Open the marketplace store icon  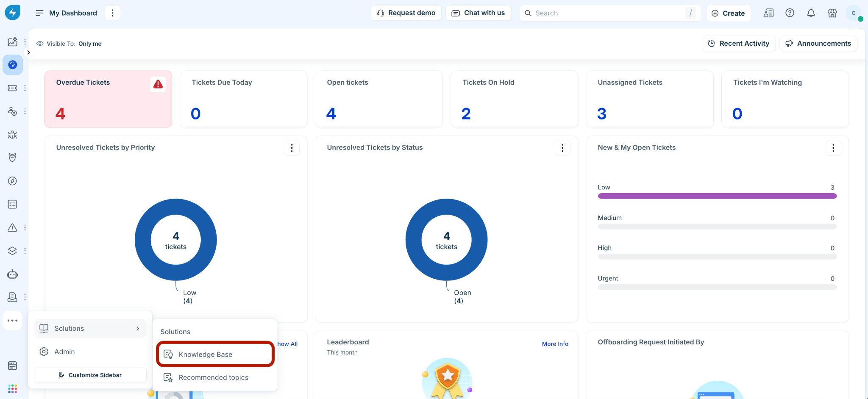click(832, 13)
